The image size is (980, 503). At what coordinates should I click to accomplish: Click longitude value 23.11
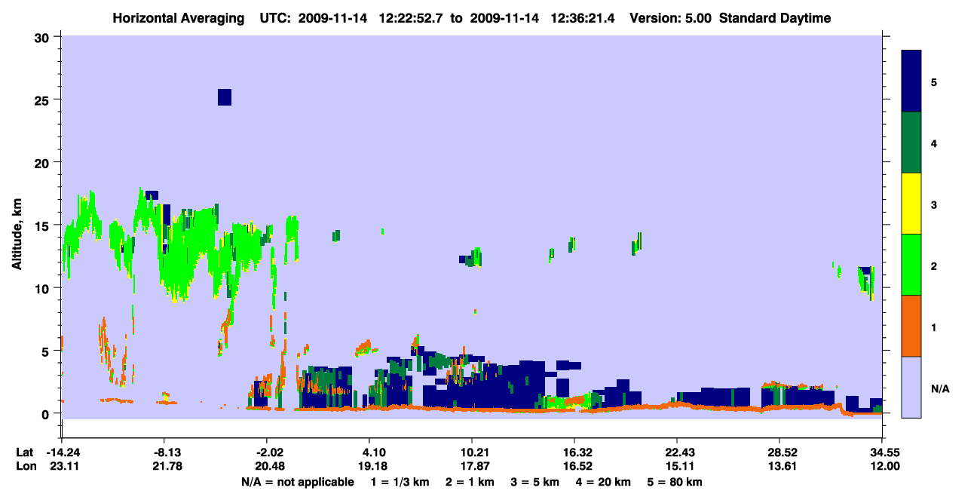(63, 467)
